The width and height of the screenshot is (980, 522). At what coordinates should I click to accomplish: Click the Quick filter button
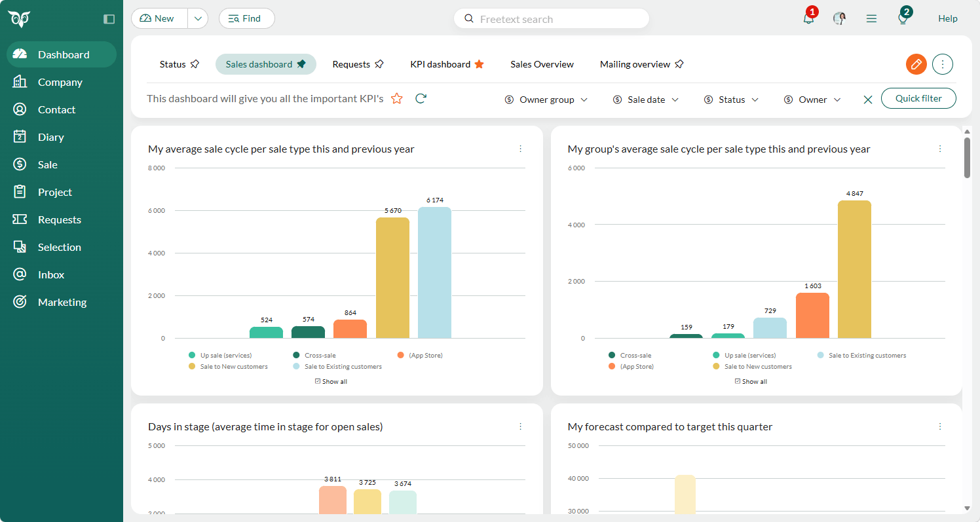(918, 98)
